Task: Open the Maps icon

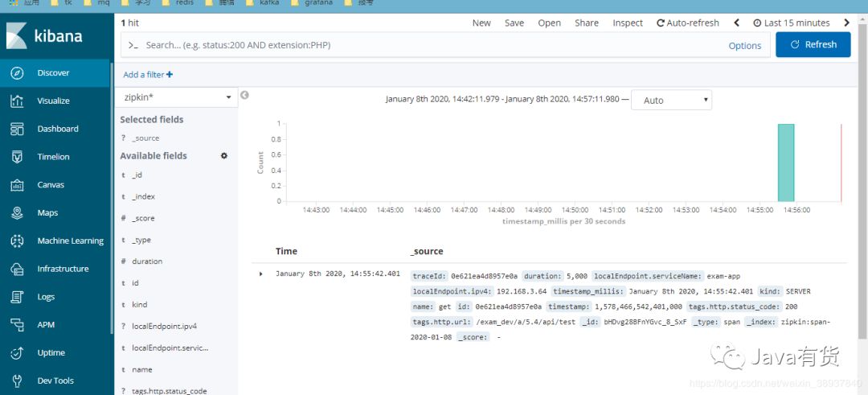Action: point(17,212)
